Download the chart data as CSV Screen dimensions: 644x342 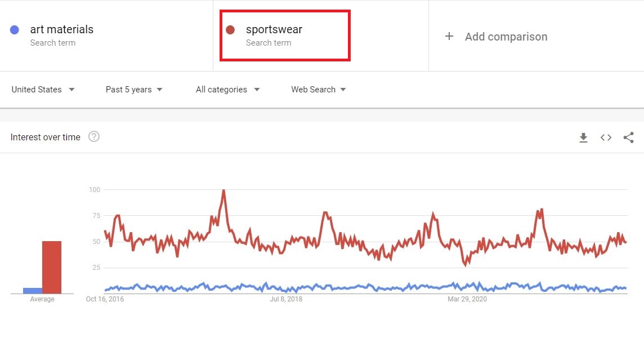pyautogui.click(x=583, y=137)
